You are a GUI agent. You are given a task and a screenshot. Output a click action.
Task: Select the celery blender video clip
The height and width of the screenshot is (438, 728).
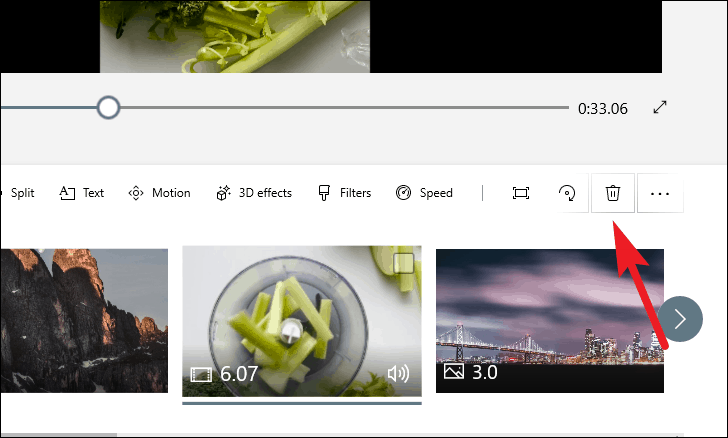[x=302, y=321]
